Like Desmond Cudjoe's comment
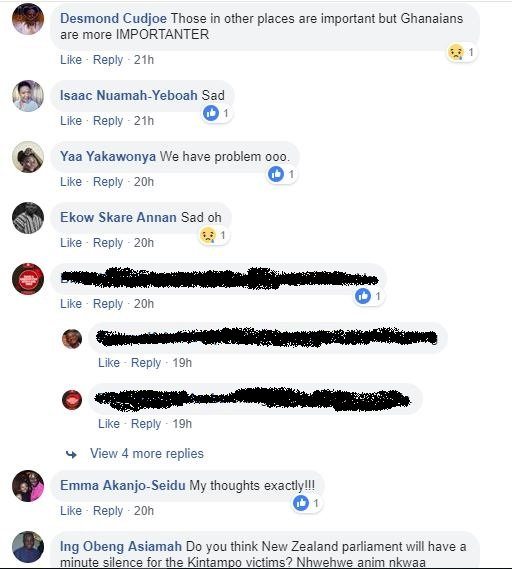The image size is (512, 569). tap(71, 60)
